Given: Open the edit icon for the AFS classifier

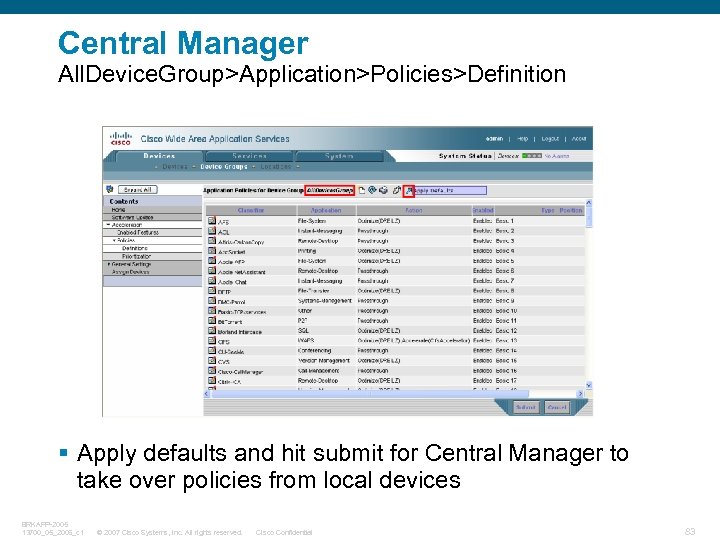Looking at the screenshot, I should pyautogui.click(x=212, y=221).
